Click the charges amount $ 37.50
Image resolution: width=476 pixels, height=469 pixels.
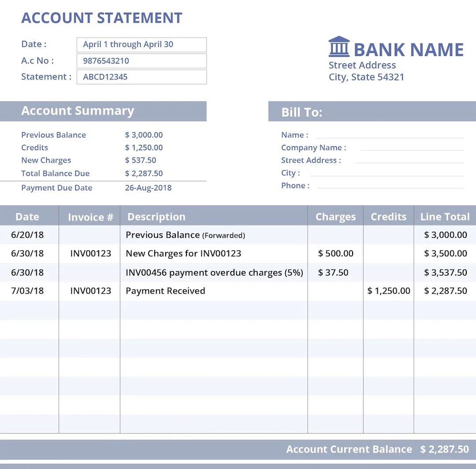coord(333,273)
